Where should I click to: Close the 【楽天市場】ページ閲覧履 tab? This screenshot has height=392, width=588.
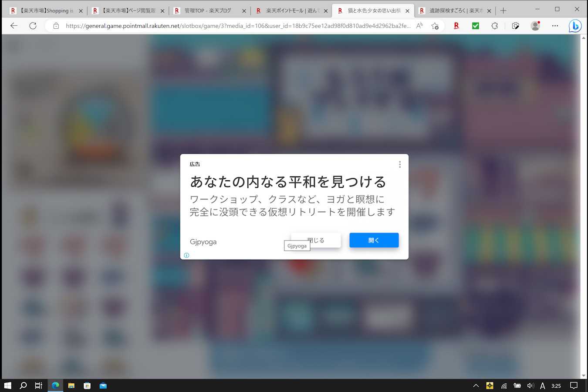tap(162, 11)
